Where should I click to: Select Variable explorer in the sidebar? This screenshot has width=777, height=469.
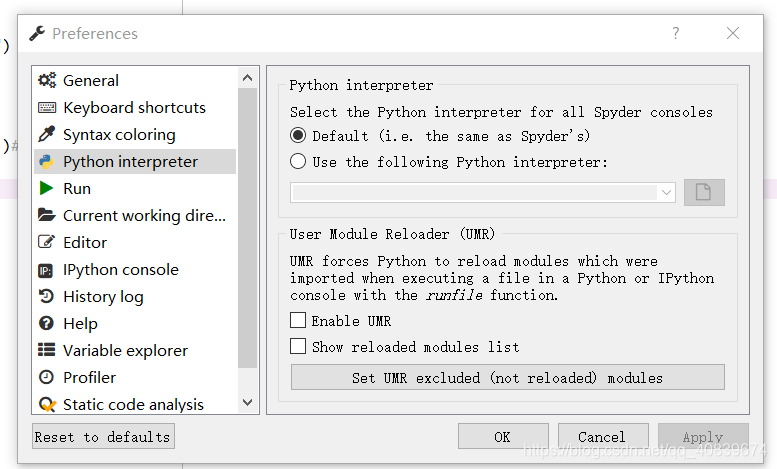pos(125,351)
